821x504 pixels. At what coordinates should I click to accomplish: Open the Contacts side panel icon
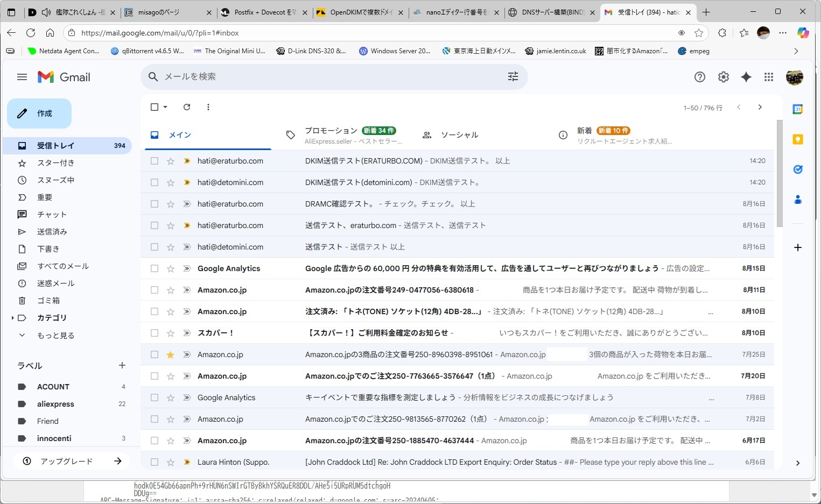click(798, 200)
